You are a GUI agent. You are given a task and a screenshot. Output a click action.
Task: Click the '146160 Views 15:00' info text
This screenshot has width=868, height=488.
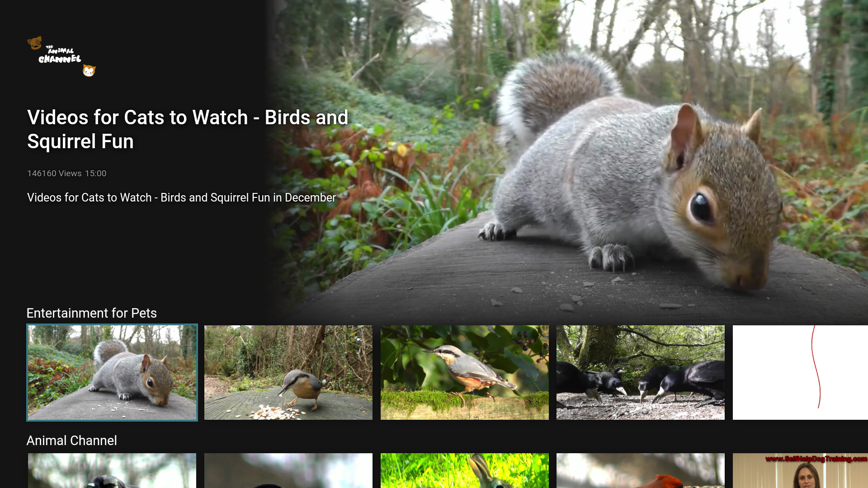coord(67,174)
